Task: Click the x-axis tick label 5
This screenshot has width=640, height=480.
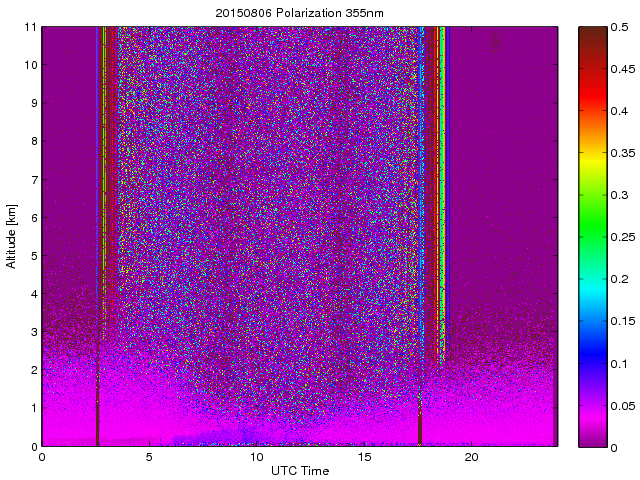Action: point(149,457)
